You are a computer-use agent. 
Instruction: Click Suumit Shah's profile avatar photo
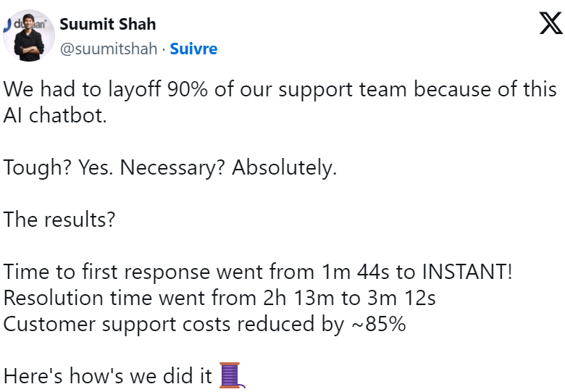click(x=29, y=36)
